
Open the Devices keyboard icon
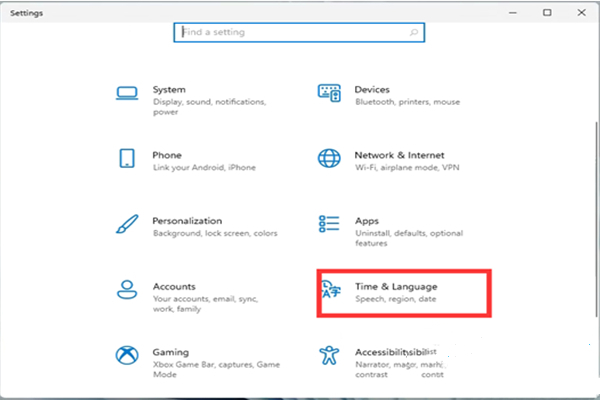(x=329, y=93)
